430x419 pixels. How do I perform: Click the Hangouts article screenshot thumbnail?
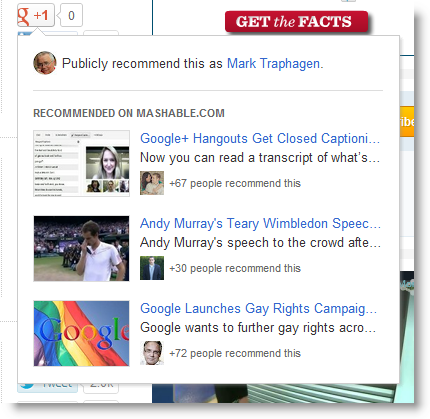pyautogui.click(x=81, y=163)
